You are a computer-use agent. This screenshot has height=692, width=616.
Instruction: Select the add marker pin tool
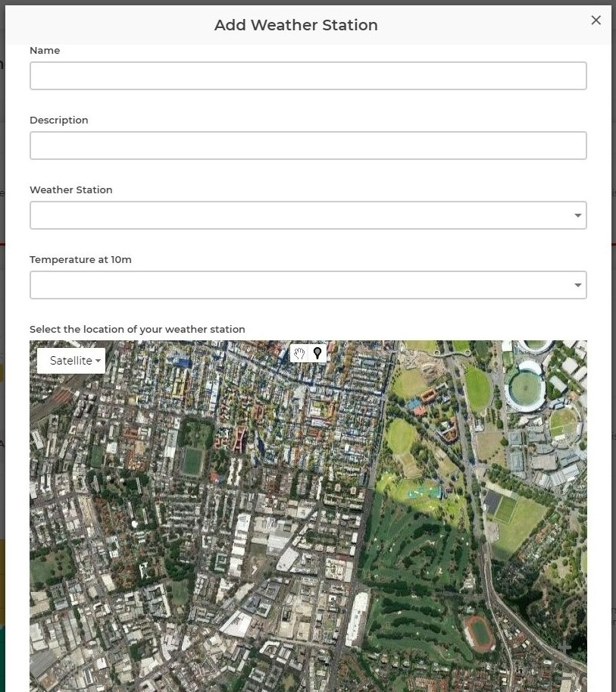click(317, 353)
